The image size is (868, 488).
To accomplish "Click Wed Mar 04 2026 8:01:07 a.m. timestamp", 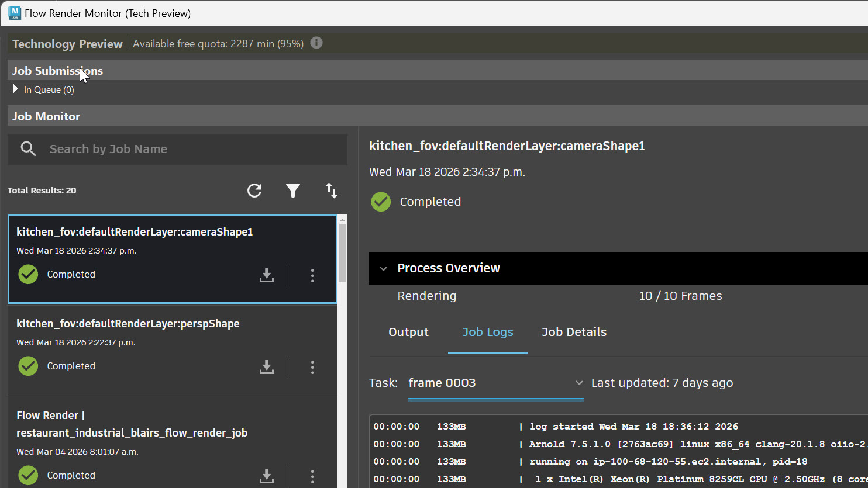I will [x=77, y=452].
